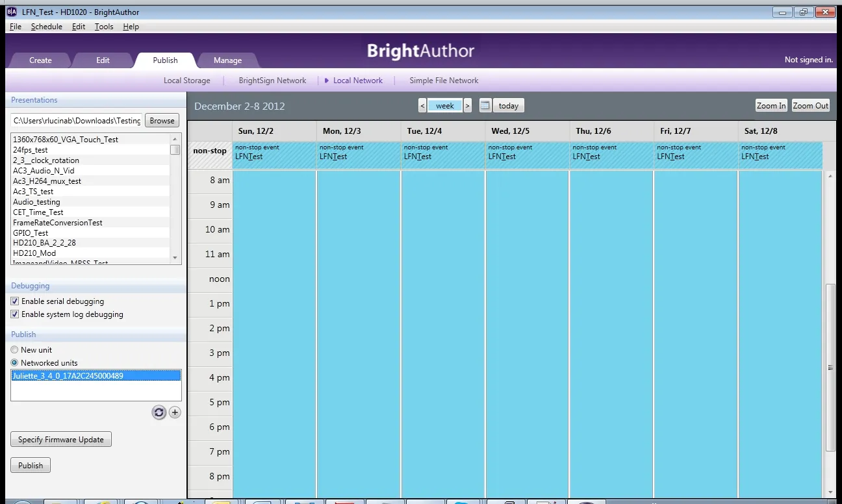Open the Schedule menu
Viewport: 842px width, 504px height.
point(47,27)
